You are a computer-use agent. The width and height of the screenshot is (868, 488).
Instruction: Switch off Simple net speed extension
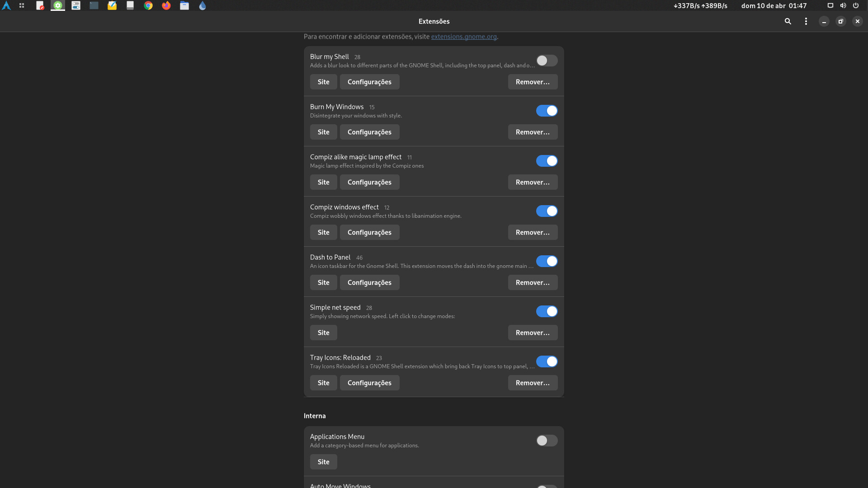tap(547, 311)
